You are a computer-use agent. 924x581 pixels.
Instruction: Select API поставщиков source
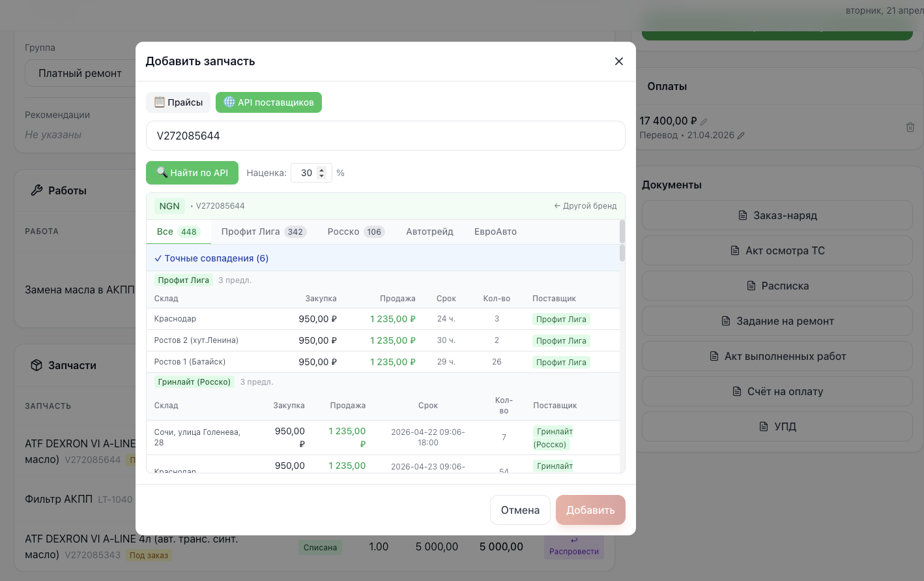[x=268, y=102]
